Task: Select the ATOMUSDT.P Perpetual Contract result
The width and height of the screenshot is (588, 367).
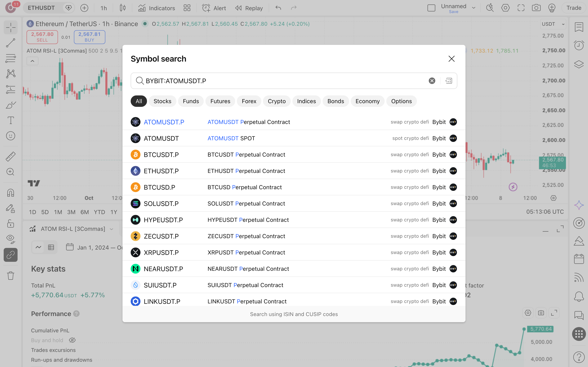Action: pyautogui.click(x=294, y=122)
